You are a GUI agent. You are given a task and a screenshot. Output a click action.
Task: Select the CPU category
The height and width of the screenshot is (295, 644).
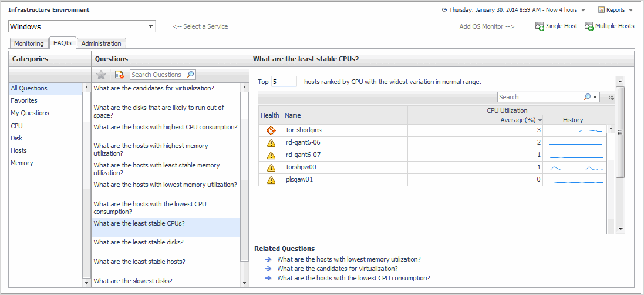pyautogui.click(x=16, y=126)
